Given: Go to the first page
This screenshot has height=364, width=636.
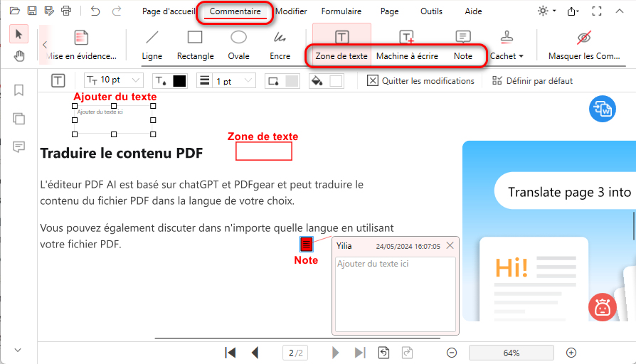Looking at the screenshot, I should 230,353.
